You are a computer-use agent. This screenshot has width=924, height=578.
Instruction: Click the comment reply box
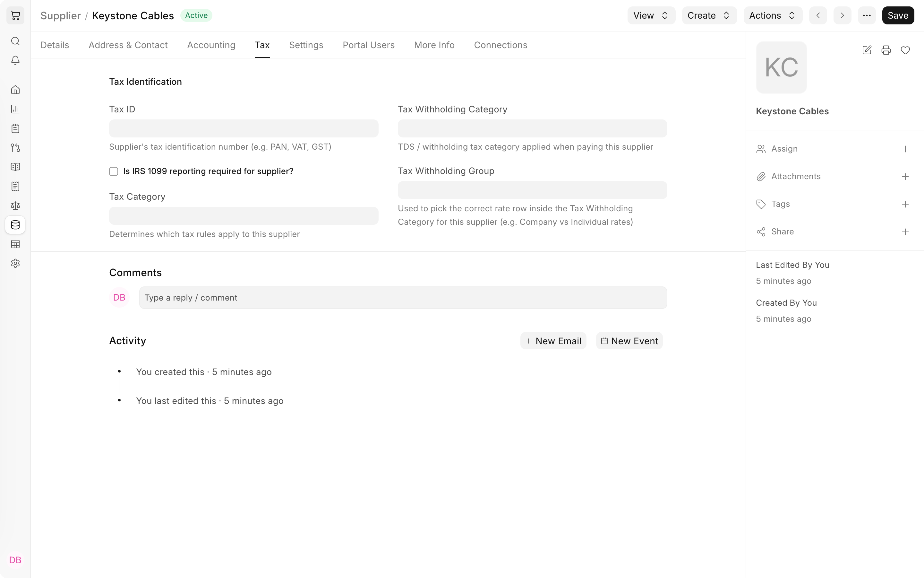(x=403, y=297)
